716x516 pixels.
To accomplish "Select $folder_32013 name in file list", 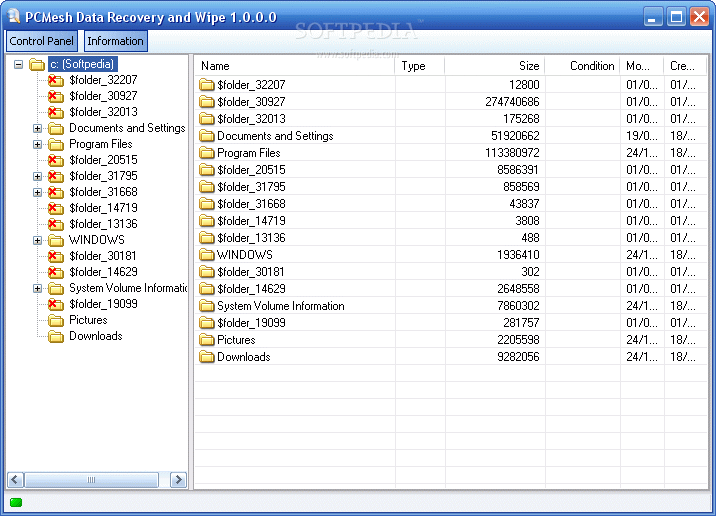I will (x=251, y=119).
